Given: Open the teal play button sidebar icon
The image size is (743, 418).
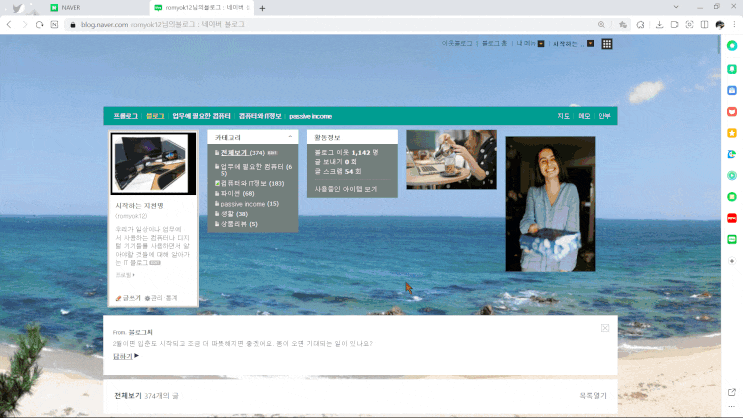Looking at the screenshot, I should [732, 175].
